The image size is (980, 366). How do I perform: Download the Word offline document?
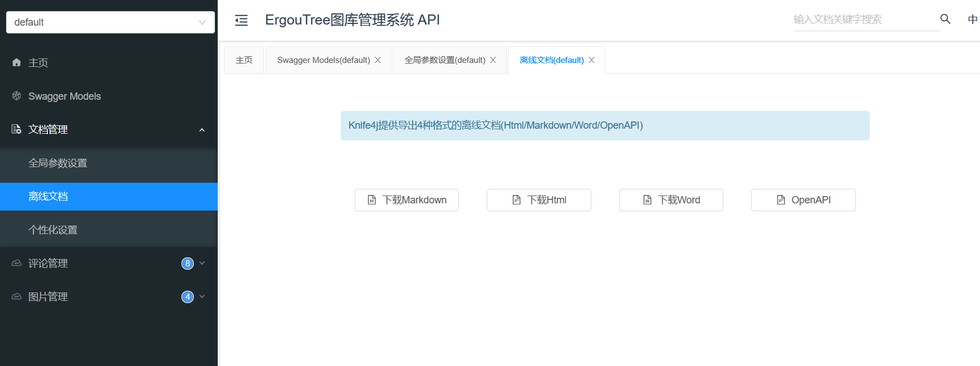click(671, 200)
